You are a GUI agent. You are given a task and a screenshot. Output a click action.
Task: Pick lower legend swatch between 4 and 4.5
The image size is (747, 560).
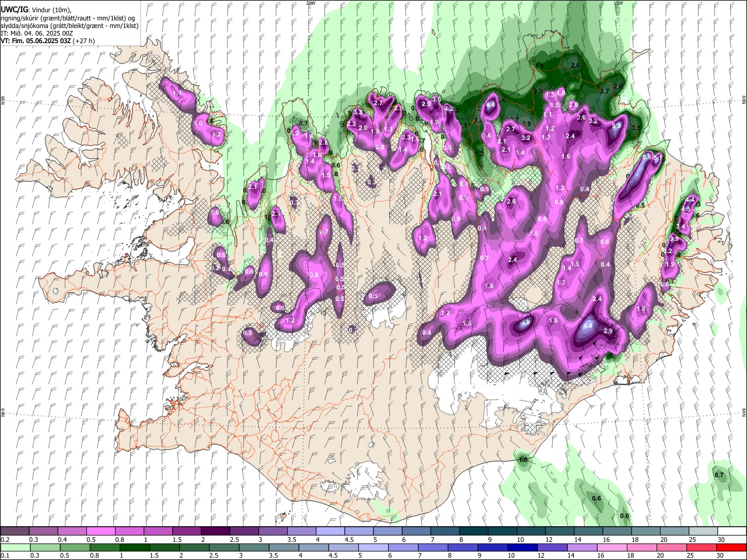point(314,547)
